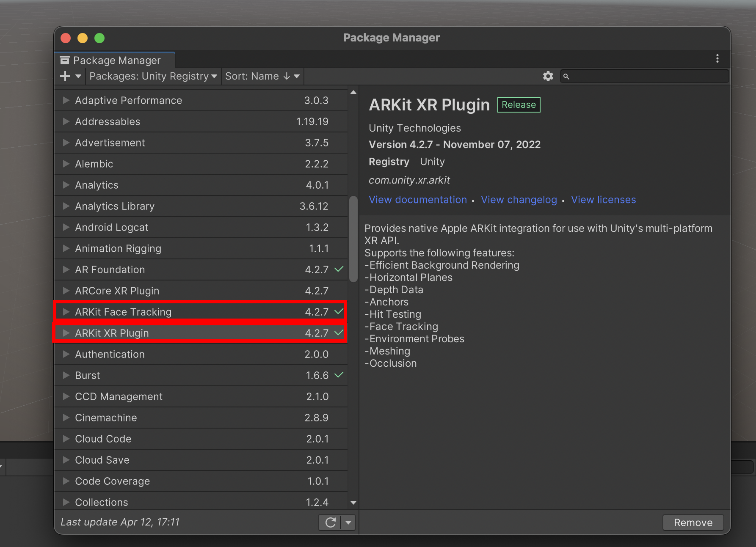This screenshot has height=547, width=756.
Task: Expand the Alembic package arrow
Action: pyautogui.click(x=66, y=164)
